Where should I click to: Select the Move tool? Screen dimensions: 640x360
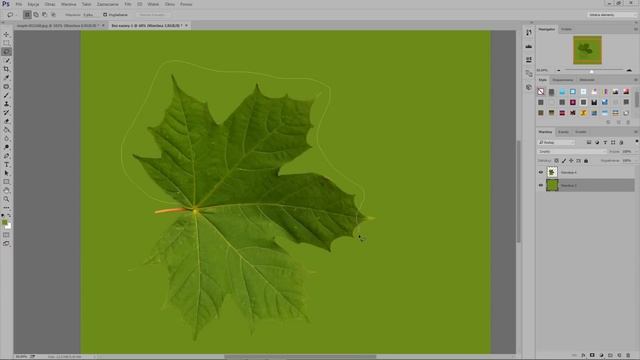coord(6,34)
